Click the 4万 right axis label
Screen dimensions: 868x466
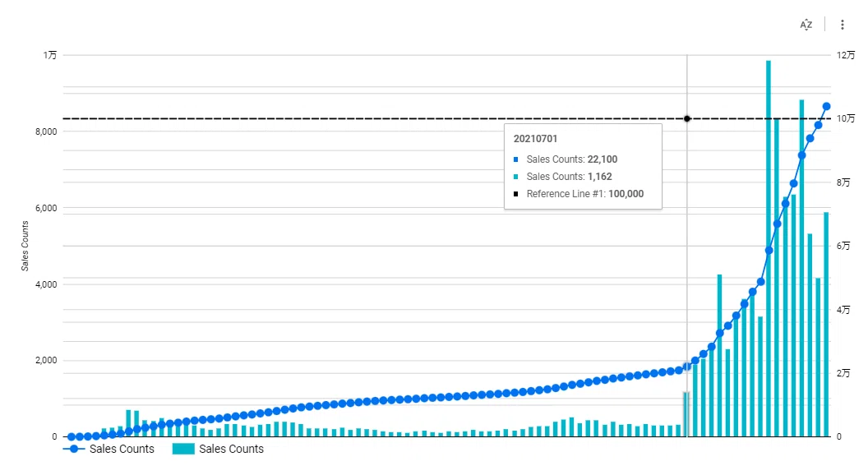843,309
